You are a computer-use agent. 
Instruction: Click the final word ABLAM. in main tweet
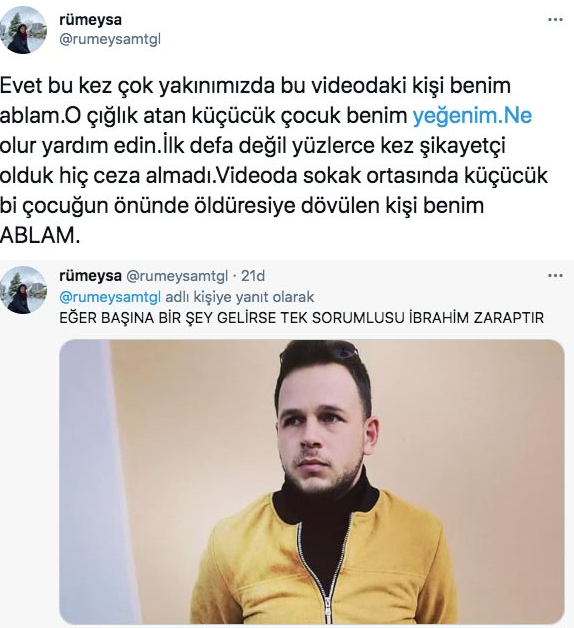(x=40, y=235)
